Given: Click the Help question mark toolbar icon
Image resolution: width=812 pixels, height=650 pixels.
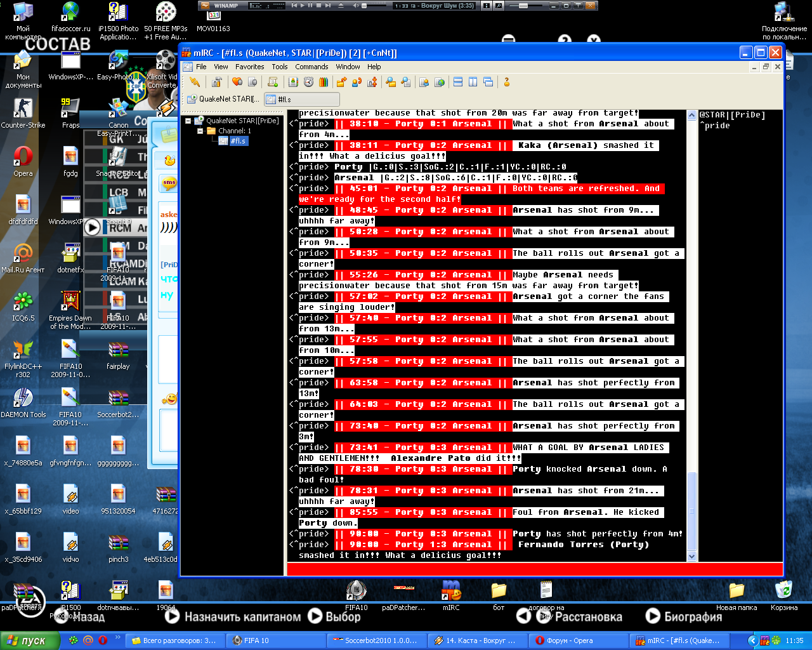Looking at the screenshot, I should [506, 82].
